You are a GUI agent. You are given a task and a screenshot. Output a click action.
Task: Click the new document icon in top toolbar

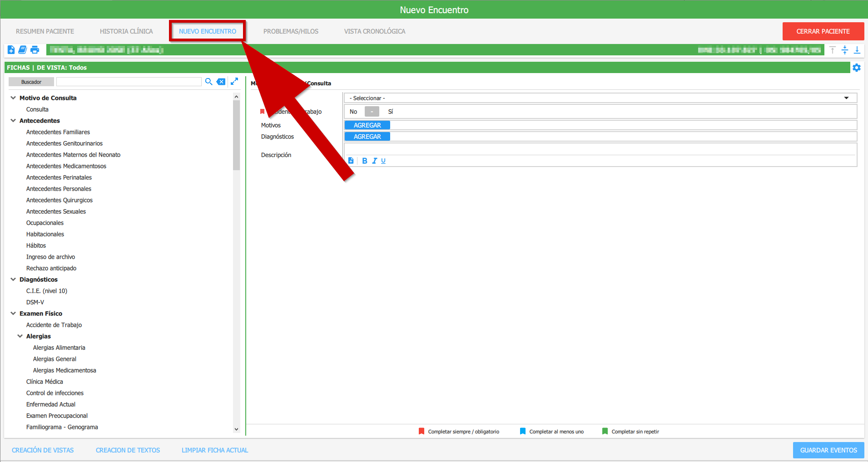click(11, 50)
